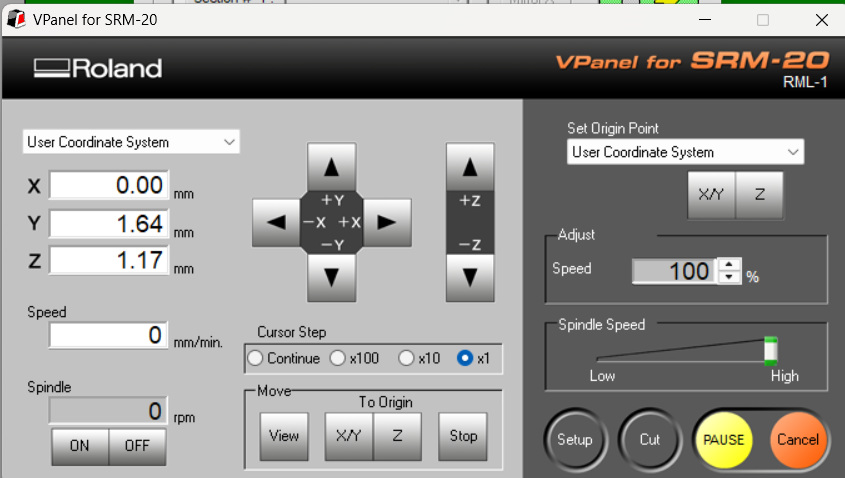The image size is (845, 478).
Task: Minimize the VPanel window
Action: coord(705,20)
